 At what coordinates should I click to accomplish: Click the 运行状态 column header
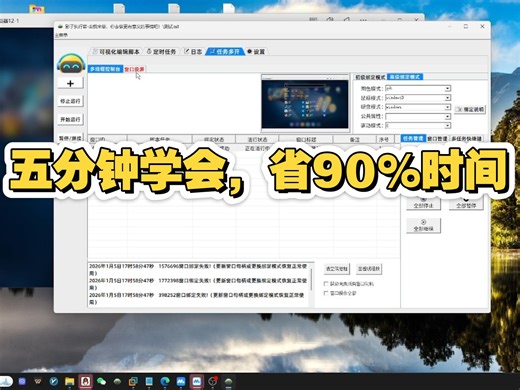pyautogui.click(x=257, y=139)
